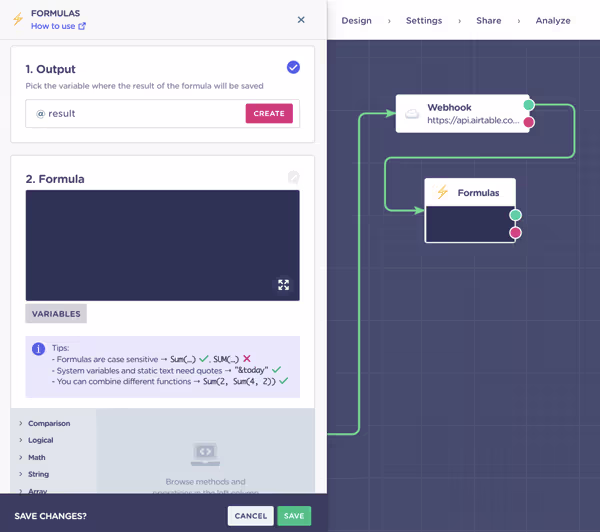
Task: Click the Formulas lightning bolt header icon
Action: 18,19
